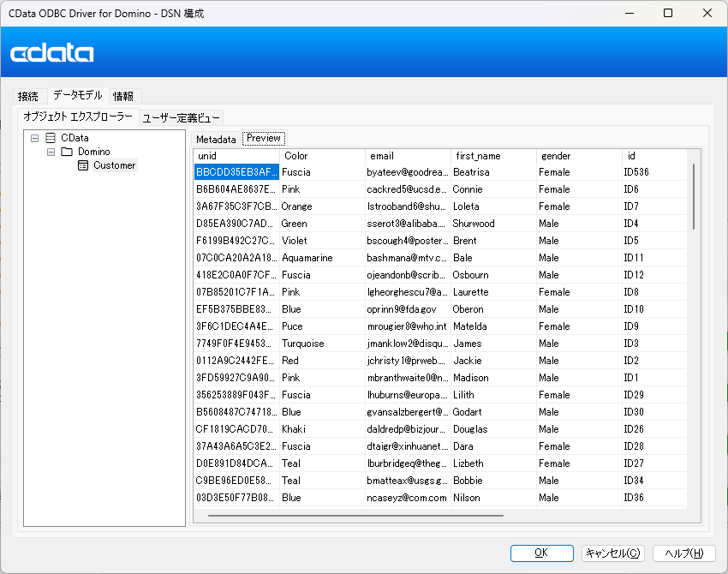Select the CData root node label

[75, 138]
